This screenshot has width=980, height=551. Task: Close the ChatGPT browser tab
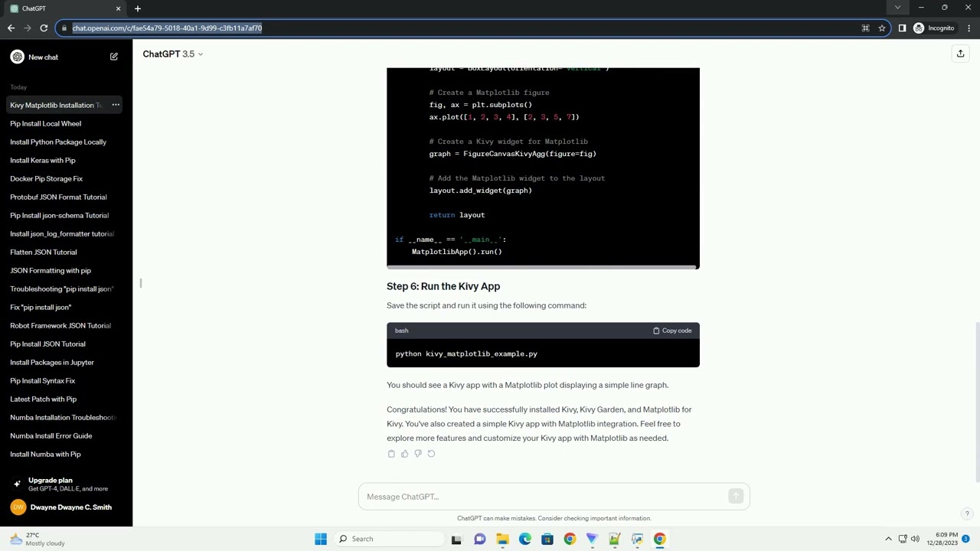[x=118, y=8]
